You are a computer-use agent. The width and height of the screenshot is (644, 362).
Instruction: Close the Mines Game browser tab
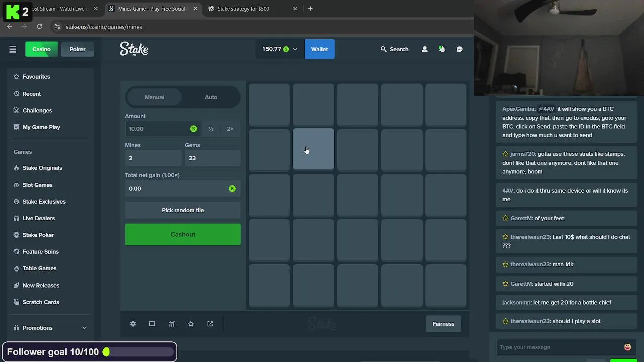[195, 9]
